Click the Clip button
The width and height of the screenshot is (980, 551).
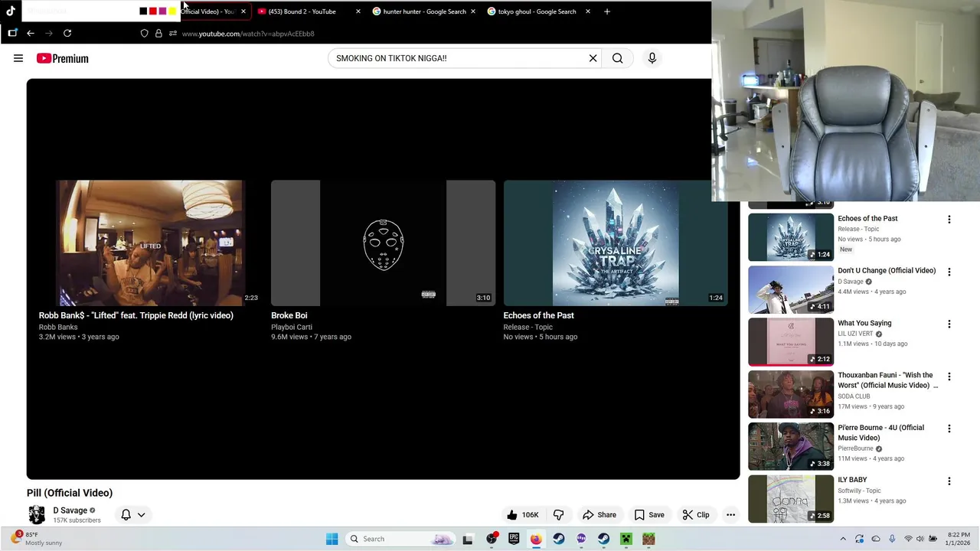(696, 515)
